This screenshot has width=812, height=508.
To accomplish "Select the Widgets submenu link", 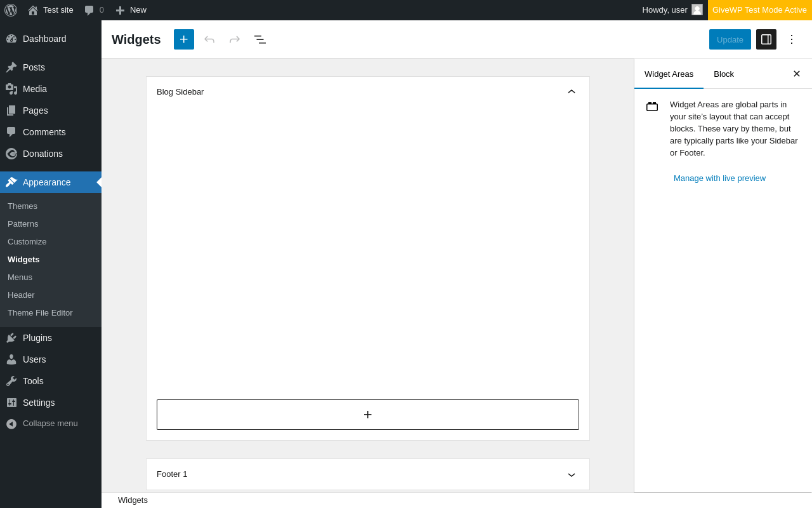I will click(23, 259).
